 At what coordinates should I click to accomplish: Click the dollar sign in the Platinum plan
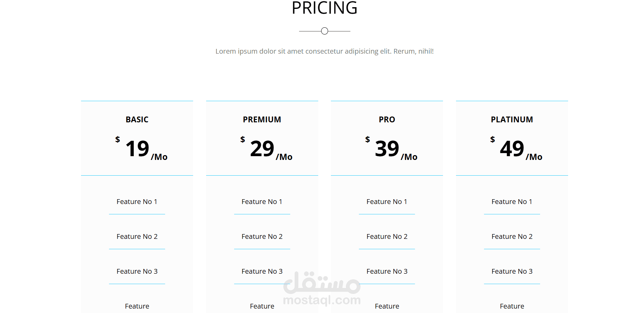[492, 139]
